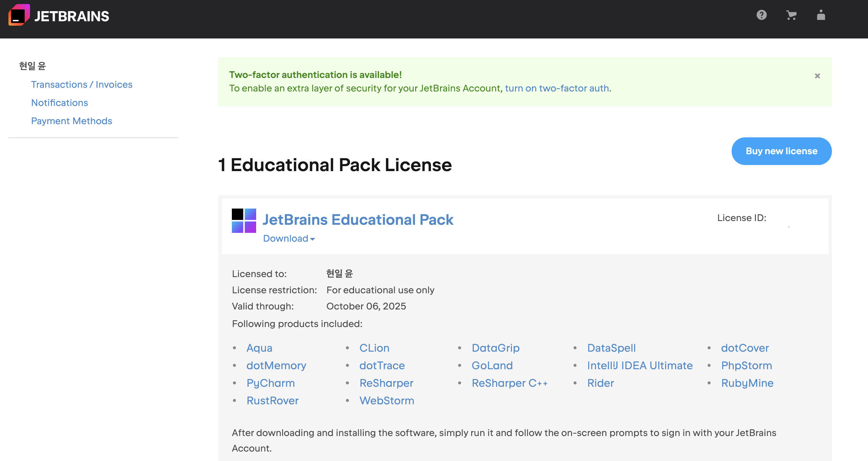The height and width of the screenshot is (461, 868).
Task: Open Payment Methods in sidebar
Action: [72, 121]
